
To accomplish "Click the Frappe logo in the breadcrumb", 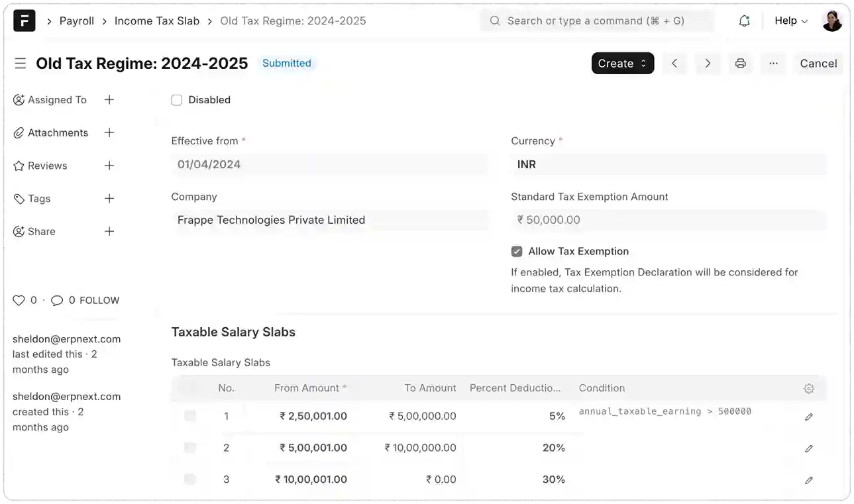I will pyautogui.click(x=24, y=21).
